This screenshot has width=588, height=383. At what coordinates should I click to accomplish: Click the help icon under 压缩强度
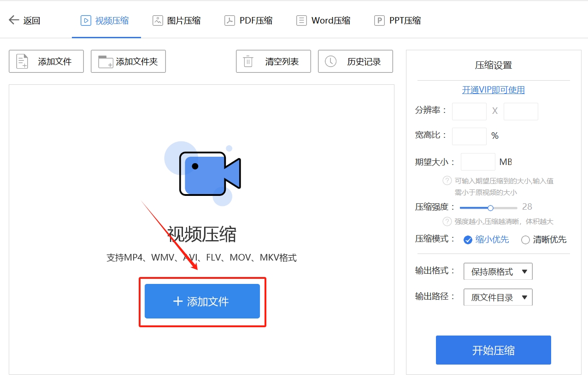[x=447, y=221]
